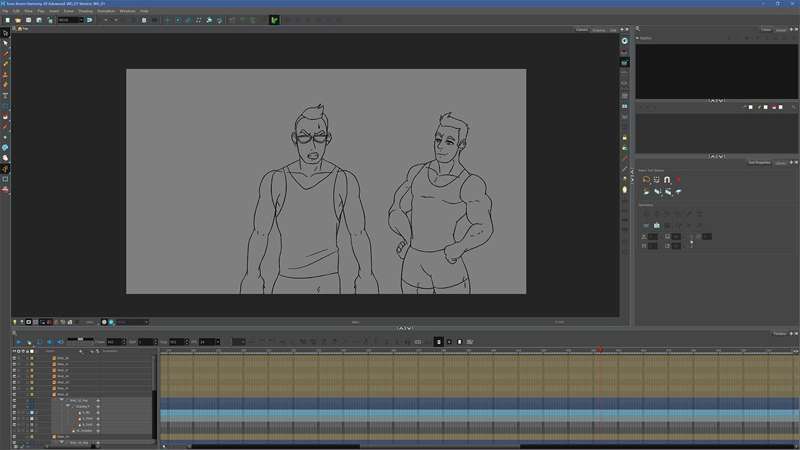Viewport: 800px width, 450px height.
Task: Click the cyan round icon in Camera bottom toolbar
Action: (x=111, y=322)
